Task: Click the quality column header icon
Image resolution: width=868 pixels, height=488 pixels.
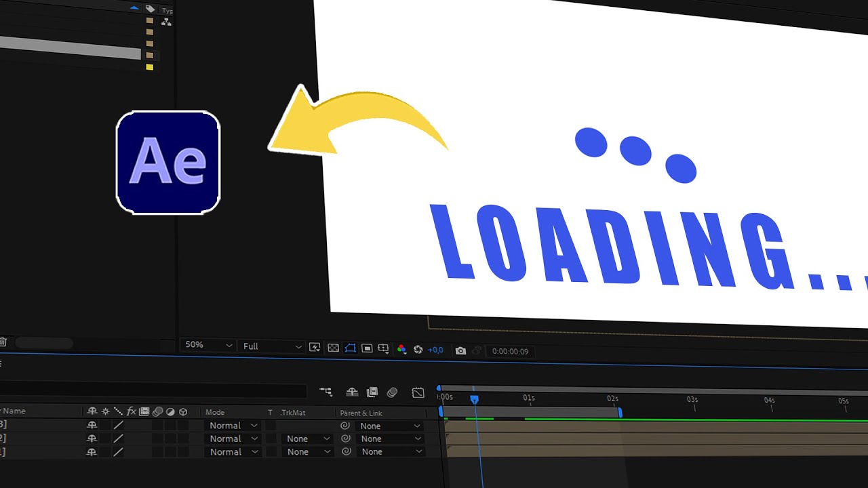Action: point(118,411)
